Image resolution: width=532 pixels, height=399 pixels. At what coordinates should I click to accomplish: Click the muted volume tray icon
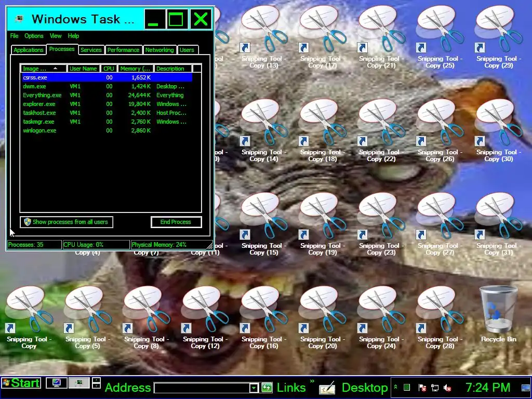[447, 388]
